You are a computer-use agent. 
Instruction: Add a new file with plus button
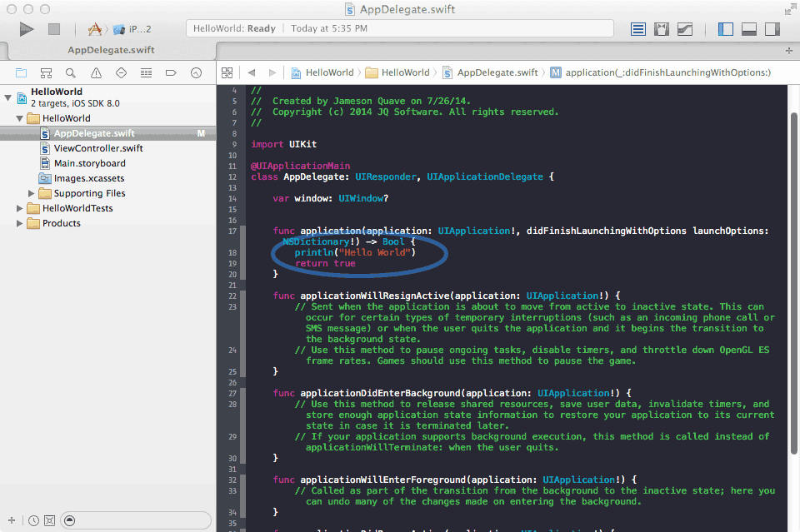(12, 520)
